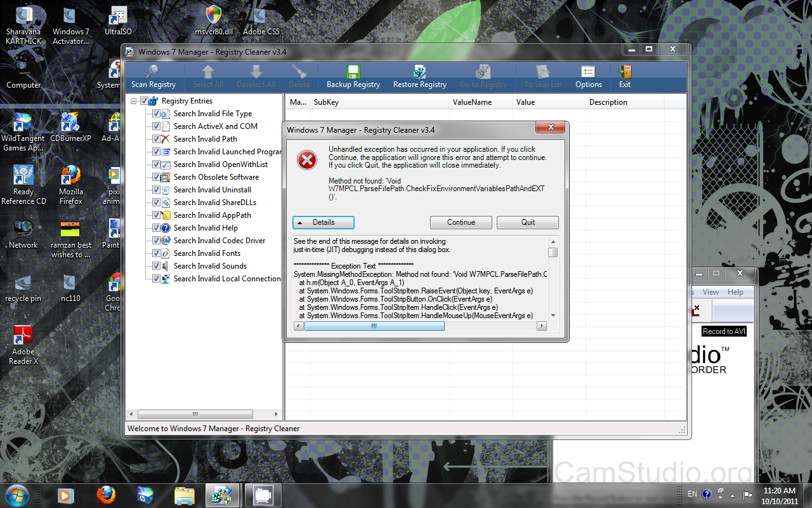Collapse the error dialog Details section
This screenshot has height=508, width=812.
[x=324, y=222]
